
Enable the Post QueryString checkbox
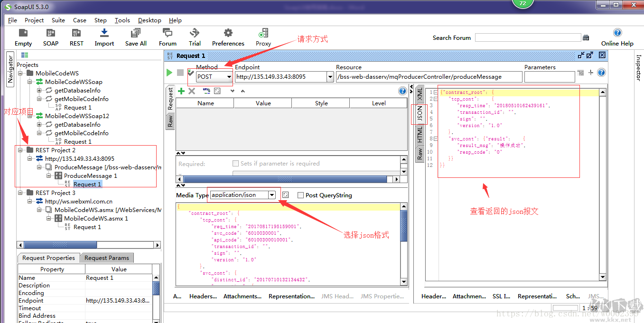point(300,195)
